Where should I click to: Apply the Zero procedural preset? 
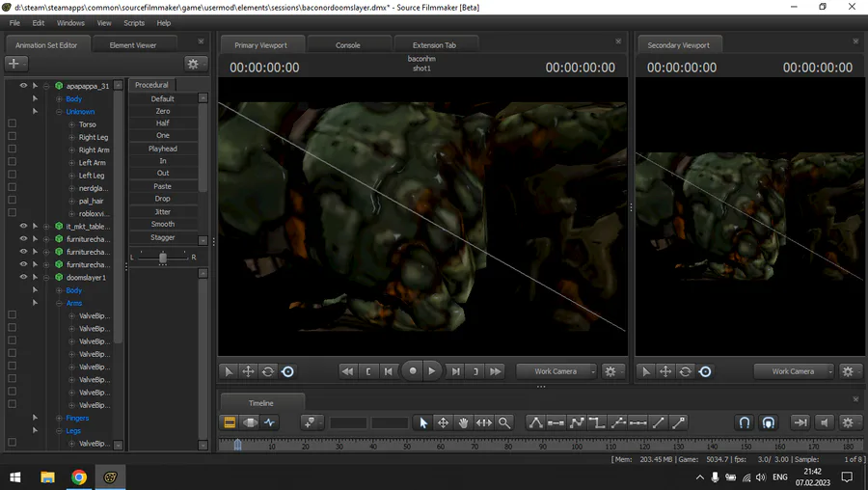(x=163, y=111)
